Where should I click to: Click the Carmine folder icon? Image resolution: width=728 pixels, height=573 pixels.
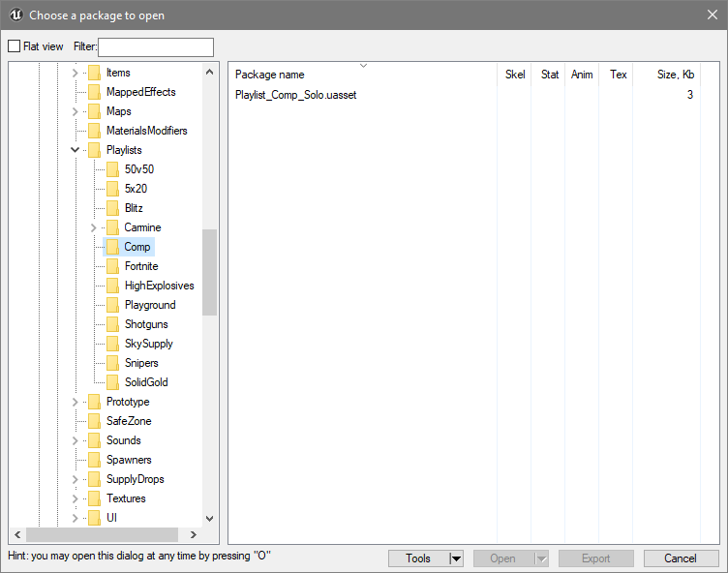tap(112, 227)
